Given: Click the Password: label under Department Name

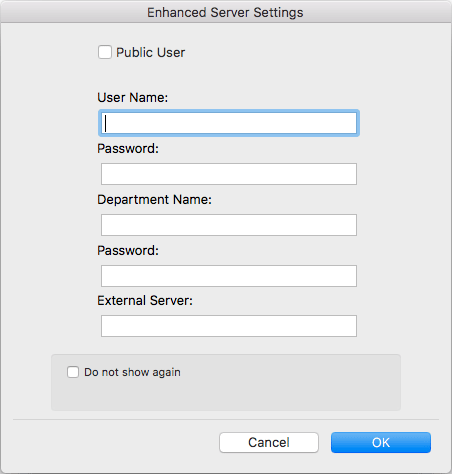Looking at the screenshot, I should tap(128, 251).
